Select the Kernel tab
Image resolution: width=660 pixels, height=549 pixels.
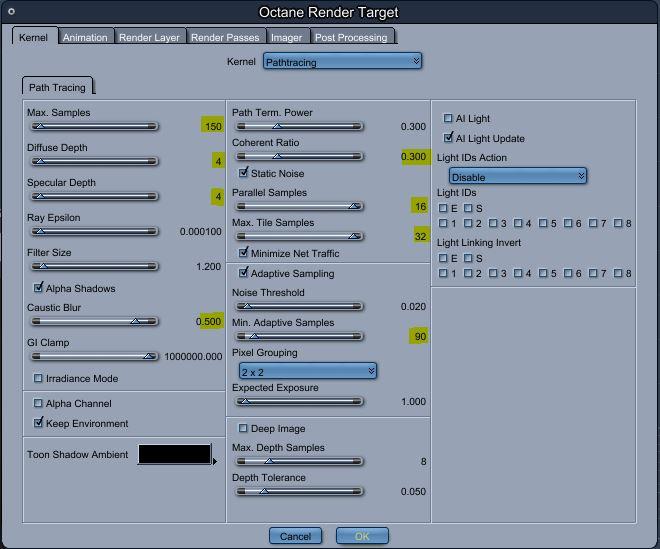(33, 37)
